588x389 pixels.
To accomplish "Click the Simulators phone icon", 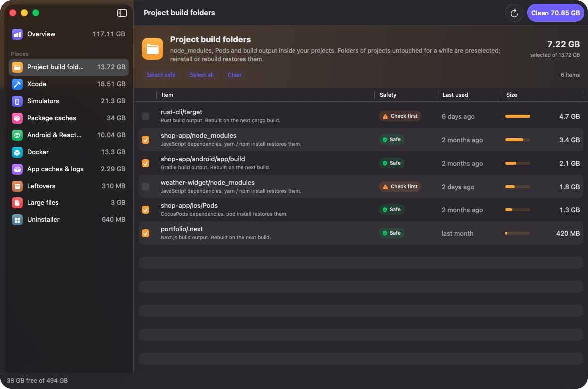I will click(17, 101).
